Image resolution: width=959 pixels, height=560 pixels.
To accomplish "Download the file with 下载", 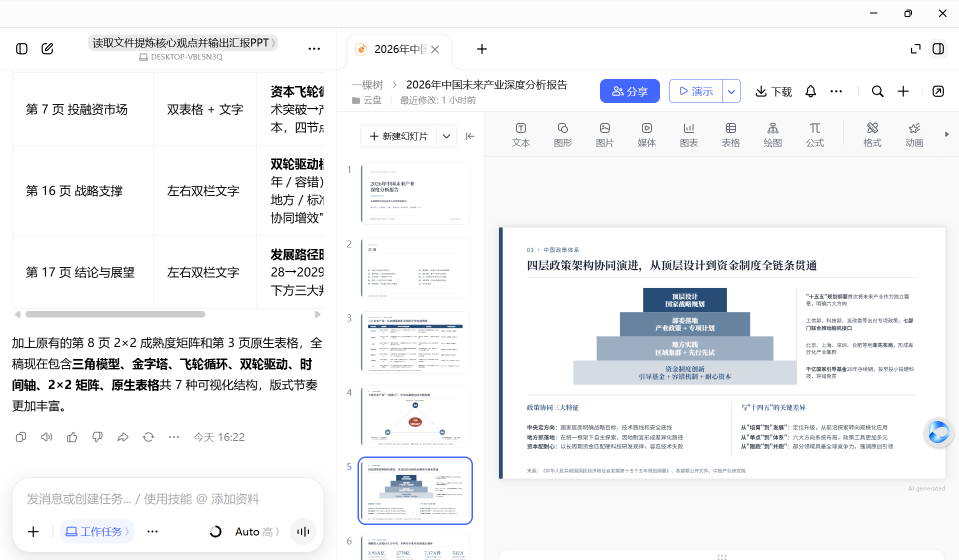I will coord(773,91).
